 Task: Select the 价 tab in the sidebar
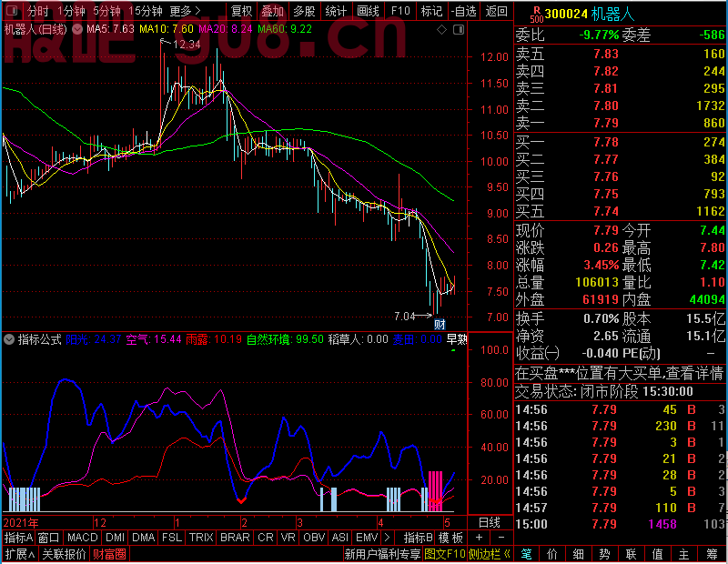tap(552, 554)
